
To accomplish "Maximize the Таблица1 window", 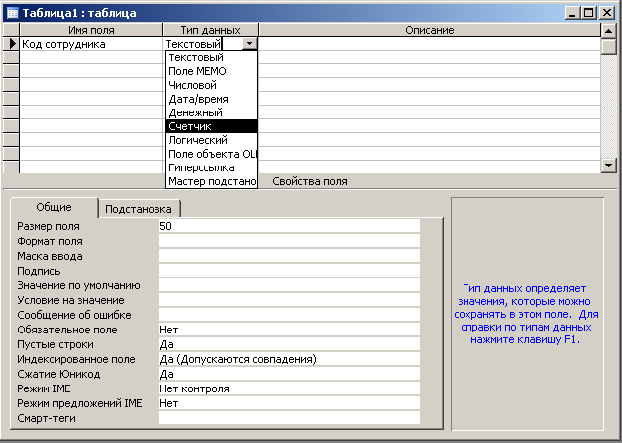I will point(589,13).
